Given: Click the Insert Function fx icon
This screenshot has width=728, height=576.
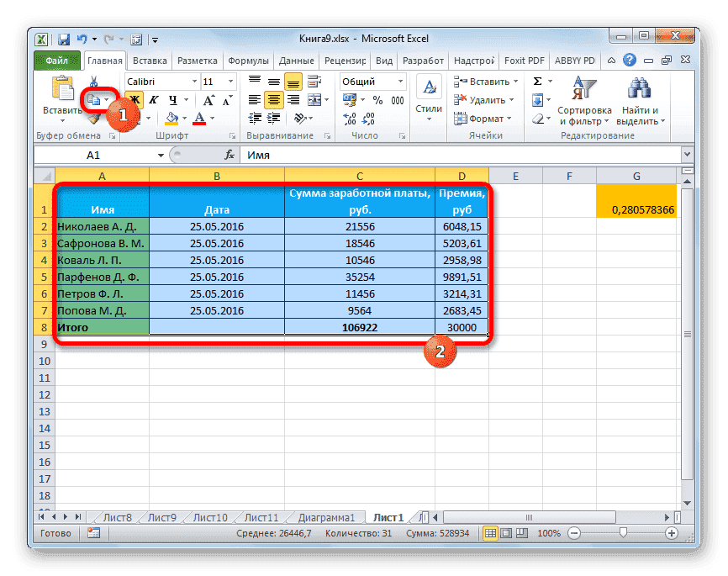Looking at the screenshot, I should pyautogui.click(x=229, y=155).
